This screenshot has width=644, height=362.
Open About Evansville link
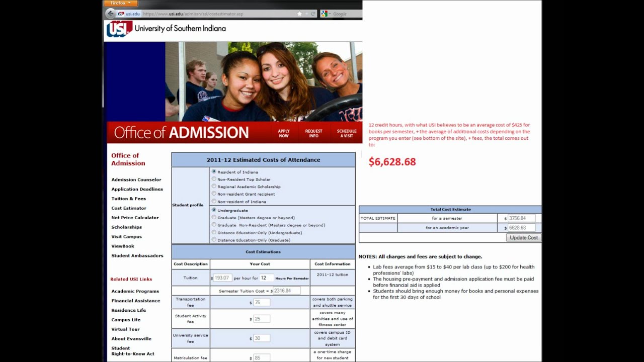[131, 339]
